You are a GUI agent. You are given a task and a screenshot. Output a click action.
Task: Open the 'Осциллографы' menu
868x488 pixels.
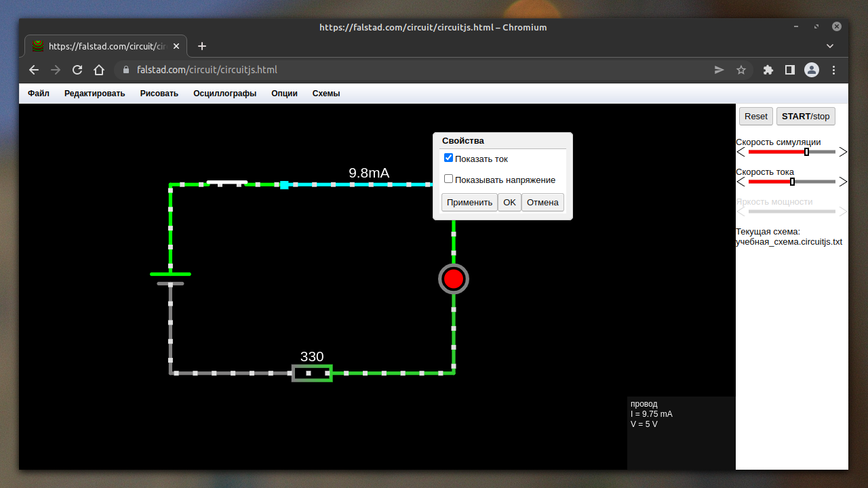(x=224, y=94)
